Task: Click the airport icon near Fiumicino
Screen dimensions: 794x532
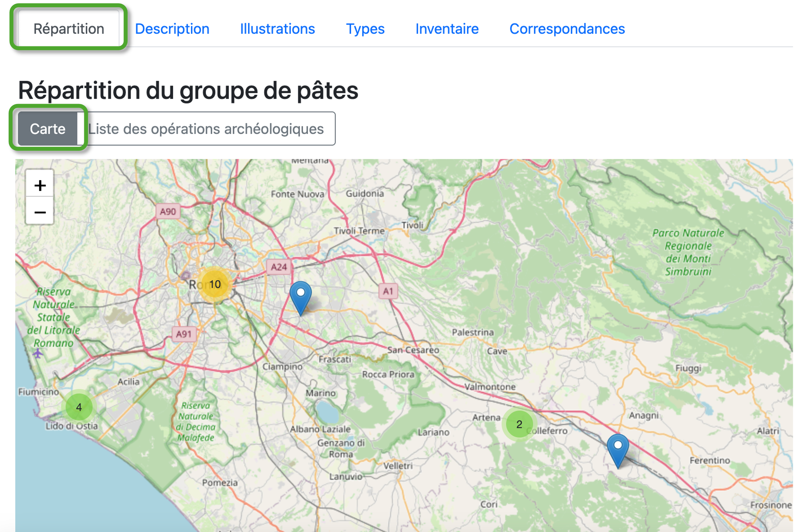Action: coord(38,353)
